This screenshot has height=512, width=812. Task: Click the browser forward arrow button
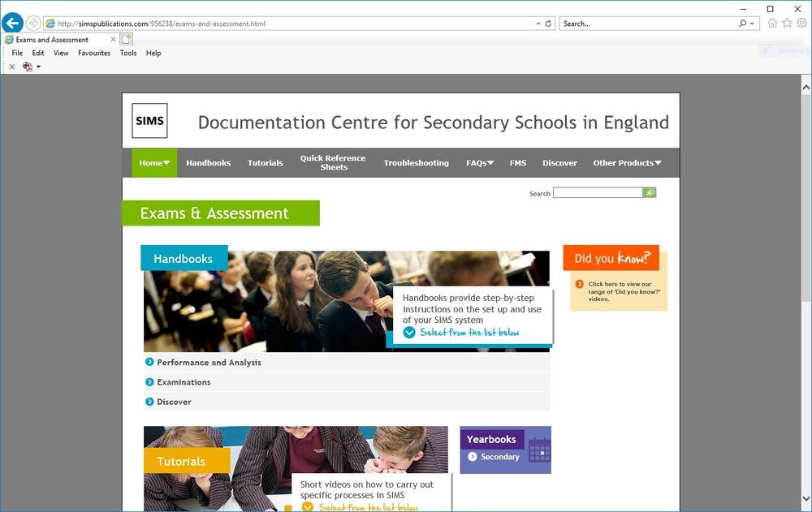[33, 24]
